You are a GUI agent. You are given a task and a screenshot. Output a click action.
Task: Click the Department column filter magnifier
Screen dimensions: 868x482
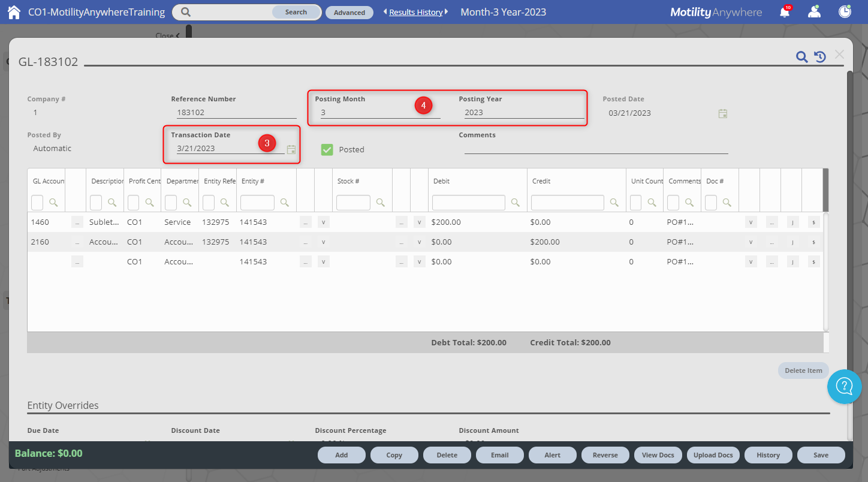(x=187, y=203)
